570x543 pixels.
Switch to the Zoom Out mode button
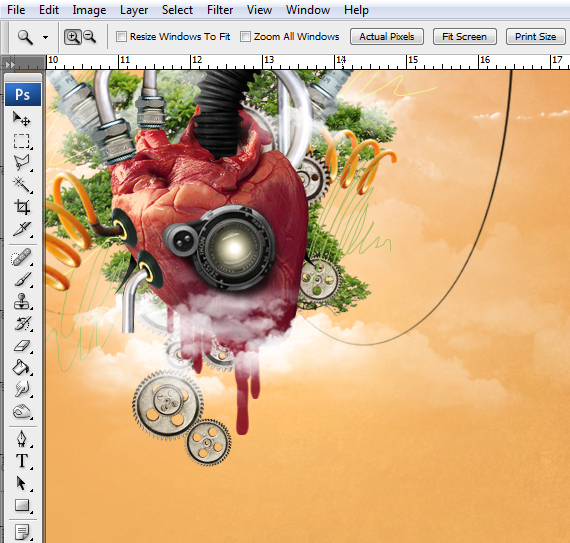tap(89, 37)
